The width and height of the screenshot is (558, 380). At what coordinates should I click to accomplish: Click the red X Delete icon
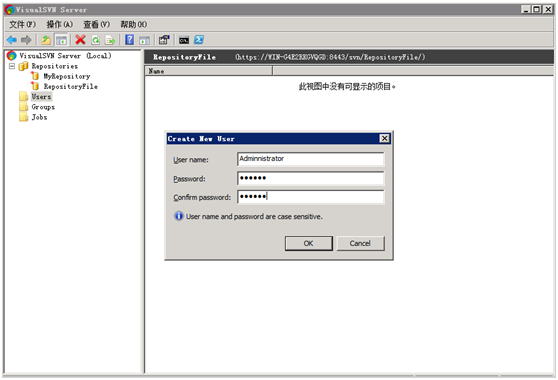point(80,40)
